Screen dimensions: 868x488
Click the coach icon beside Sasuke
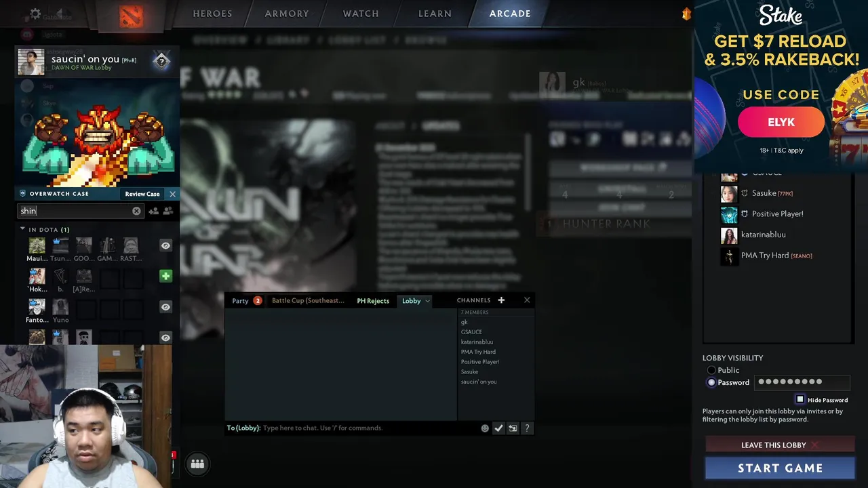point(745,193)
